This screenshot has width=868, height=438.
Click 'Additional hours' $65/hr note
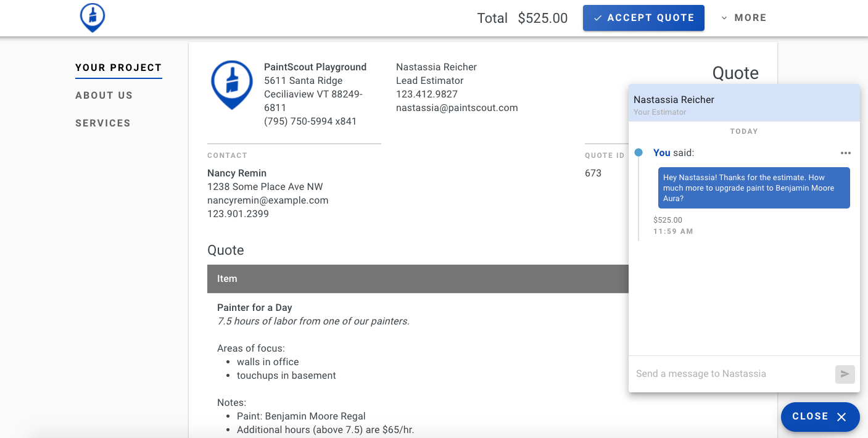tap(326, 430)
